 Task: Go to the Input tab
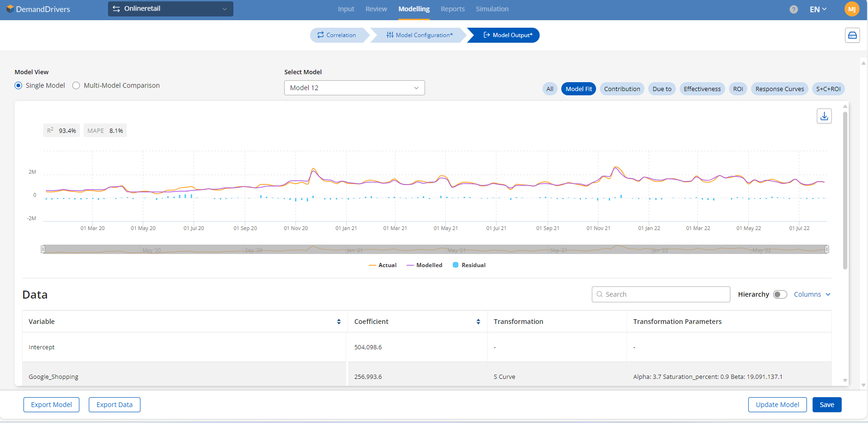pyautogui.click(x=346, y=9)
